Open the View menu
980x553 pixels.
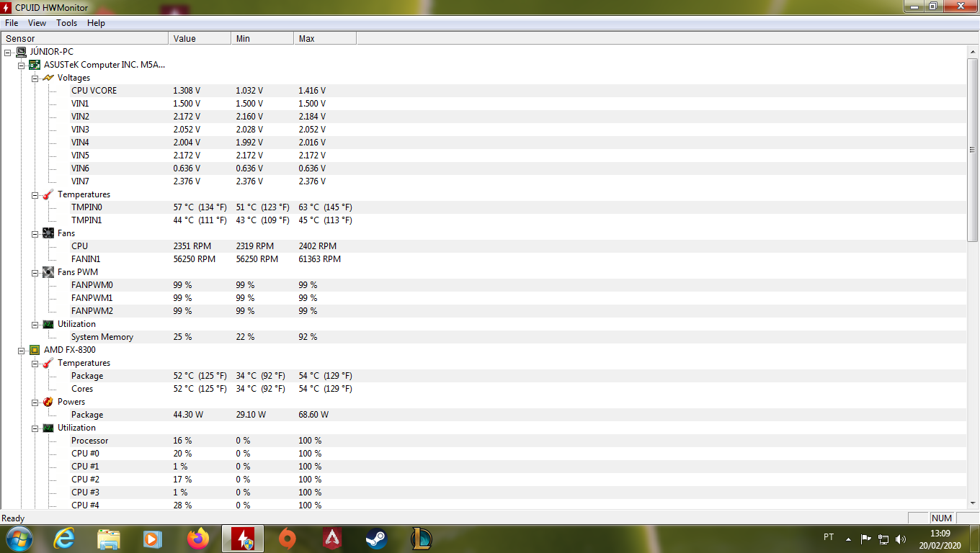(37, 23)
